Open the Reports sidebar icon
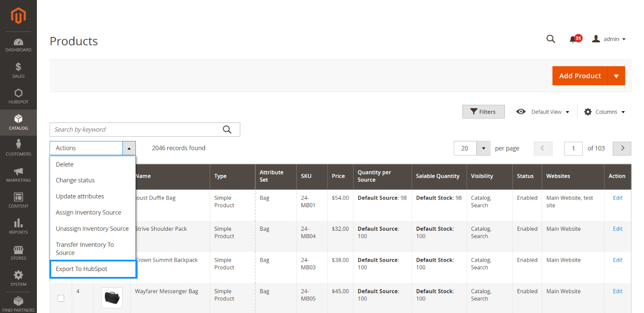This screenshot has width=644, height=313. (18, 226)
